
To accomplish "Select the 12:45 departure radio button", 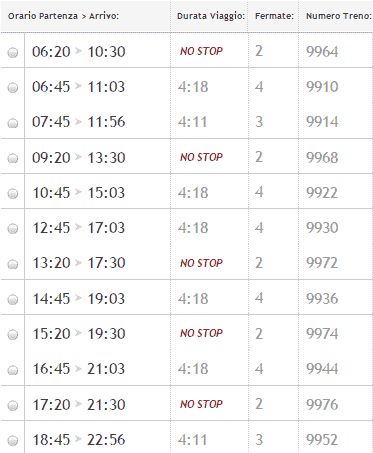I will [x=13, y=229].
